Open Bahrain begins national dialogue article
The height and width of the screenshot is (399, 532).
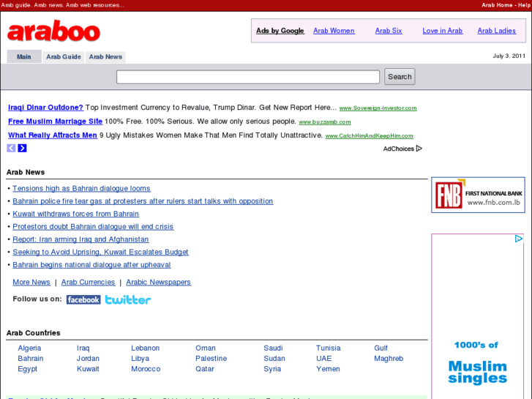point(91,265)
